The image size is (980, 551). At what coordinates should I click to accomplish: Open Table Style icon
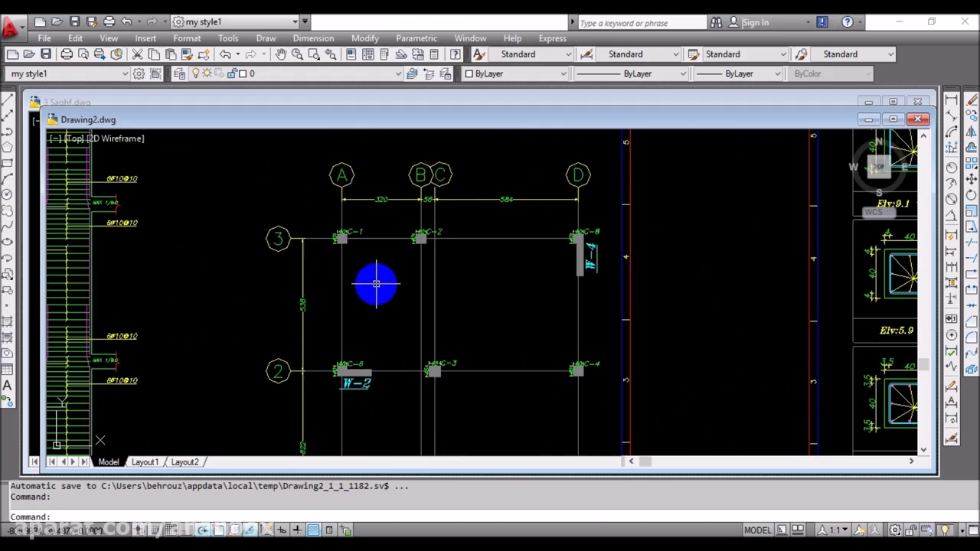[694, 54]
